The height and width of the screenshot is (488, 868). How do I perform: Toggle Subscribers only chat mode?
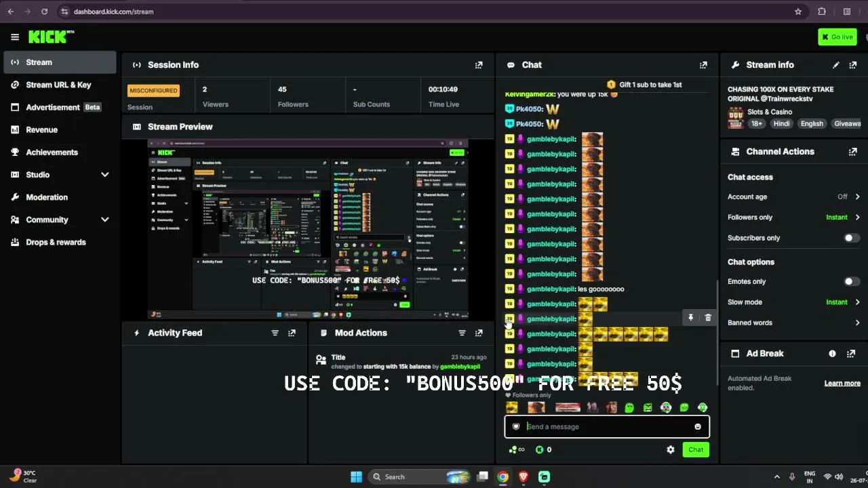point(851,238)
